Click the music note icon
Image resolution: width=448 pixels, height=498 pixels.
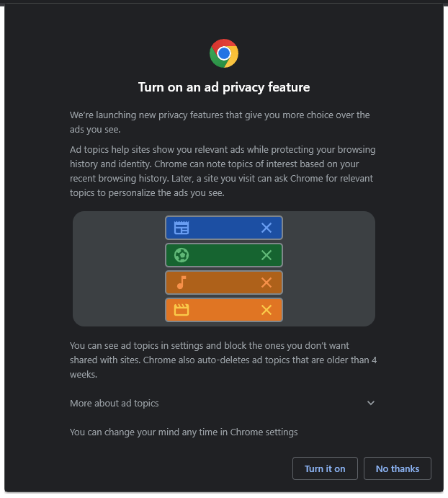182,283
